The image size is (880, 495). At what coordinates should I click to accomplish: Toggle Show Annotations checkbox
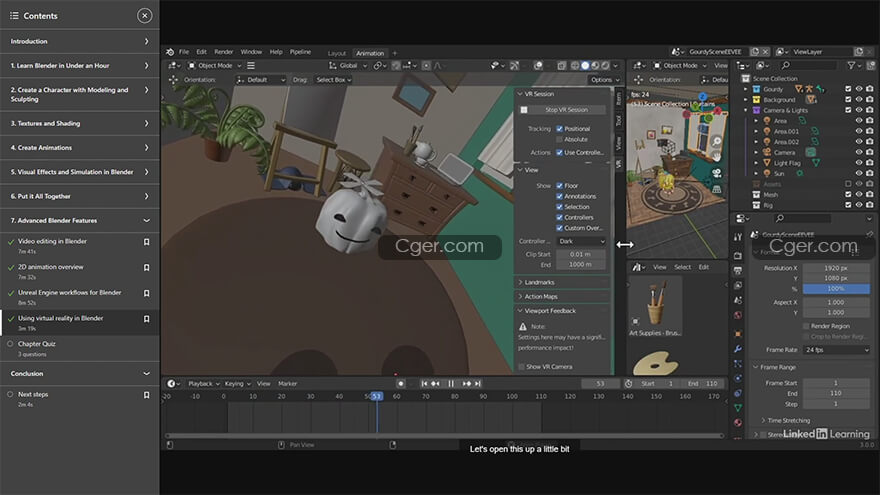(560, 196)
